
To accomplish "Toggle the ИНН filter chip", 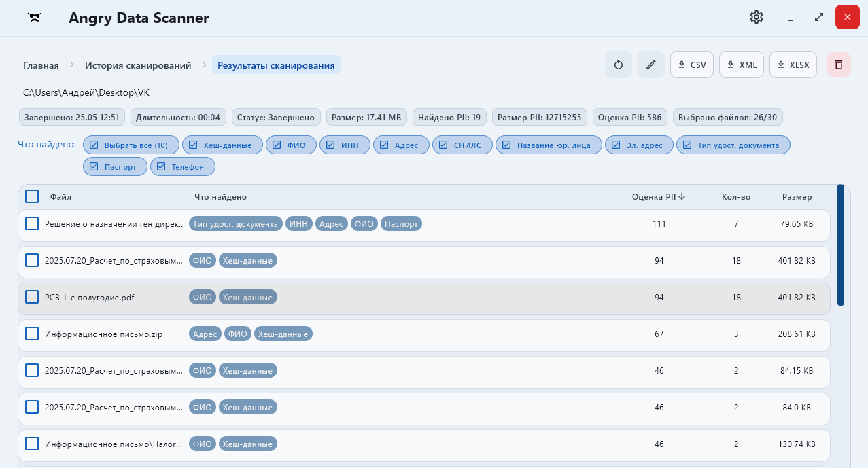I will coord(345,145).
